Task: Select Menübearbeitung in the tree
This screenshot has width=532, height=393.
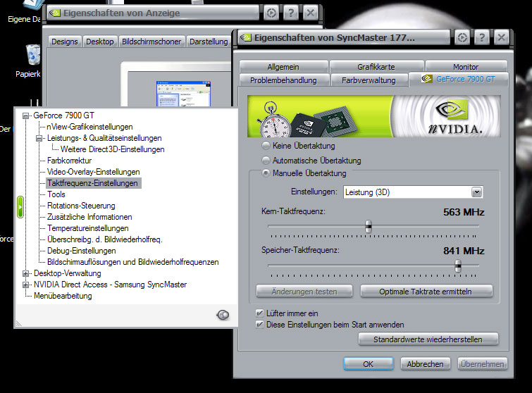Action: tap(63, 296)
